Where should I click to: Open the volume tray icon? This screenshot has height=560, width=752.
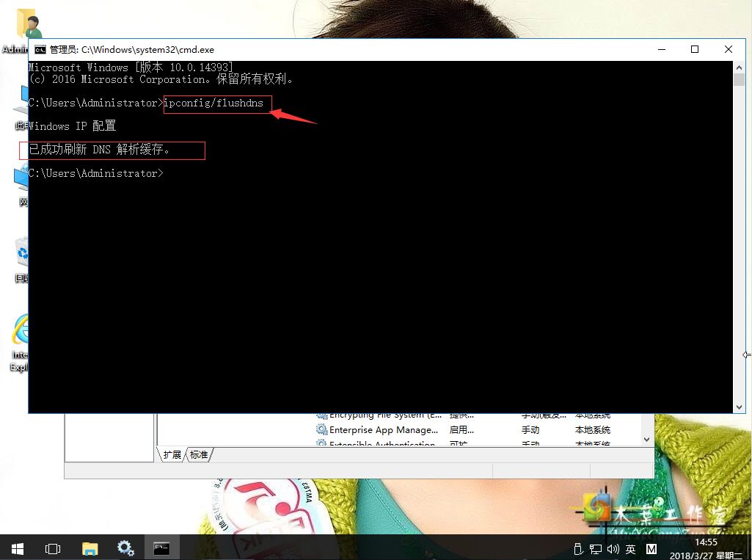tap(613, 548)
